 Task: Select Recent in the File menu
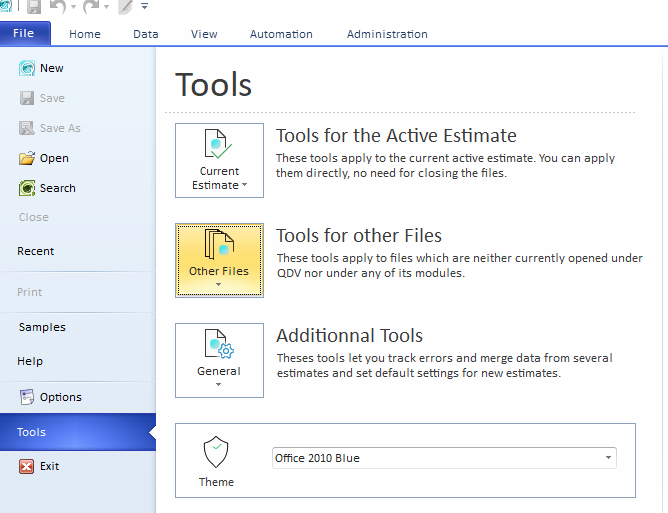[36, 251]
